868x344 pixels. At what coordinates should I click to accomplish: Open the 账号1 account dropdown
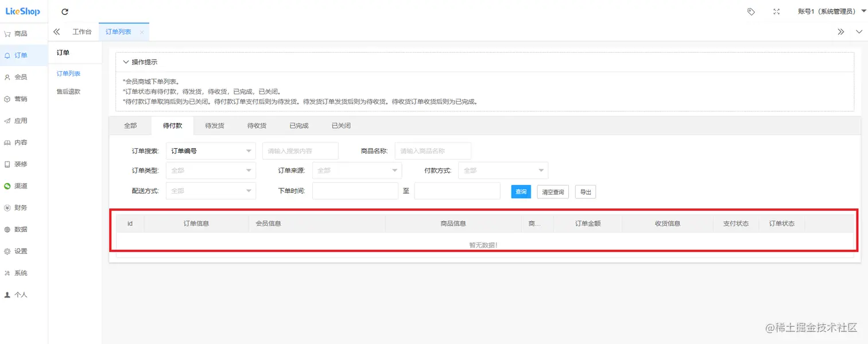tap(832, 11)
